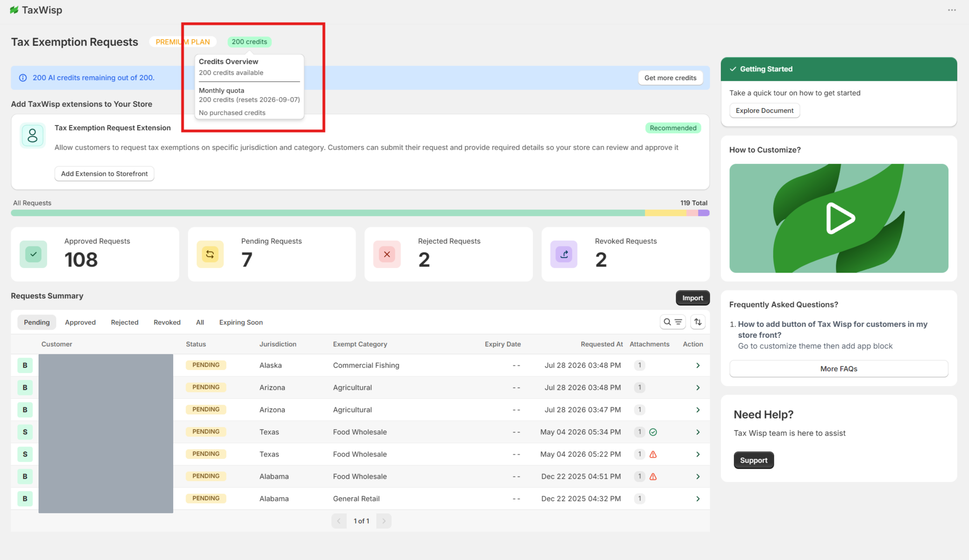This screenshot has height=560, width=969.
Task: Click the B avatar on the Alaska row
Action: point(25,365)
